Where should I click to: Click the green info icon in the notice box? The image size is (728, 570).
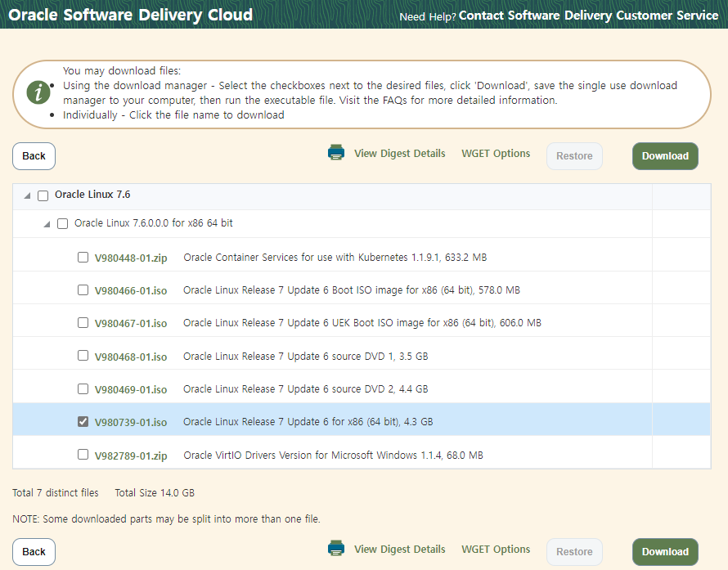(38, 92)
